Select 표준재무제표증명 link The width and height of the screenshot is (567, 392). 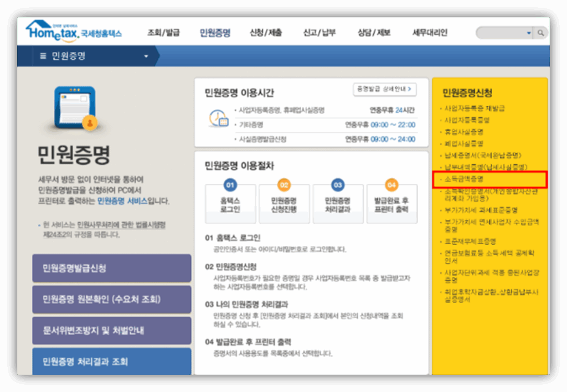coord(470,241)
